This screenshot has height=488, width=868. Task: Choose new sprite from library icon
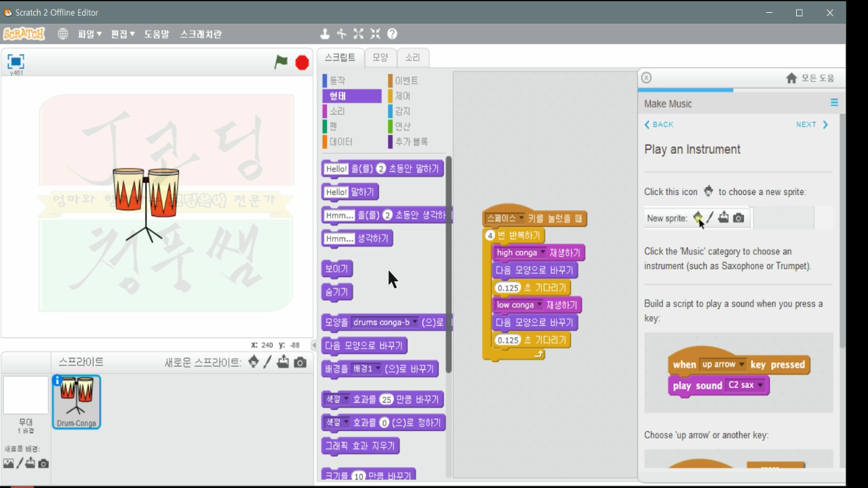254,362
